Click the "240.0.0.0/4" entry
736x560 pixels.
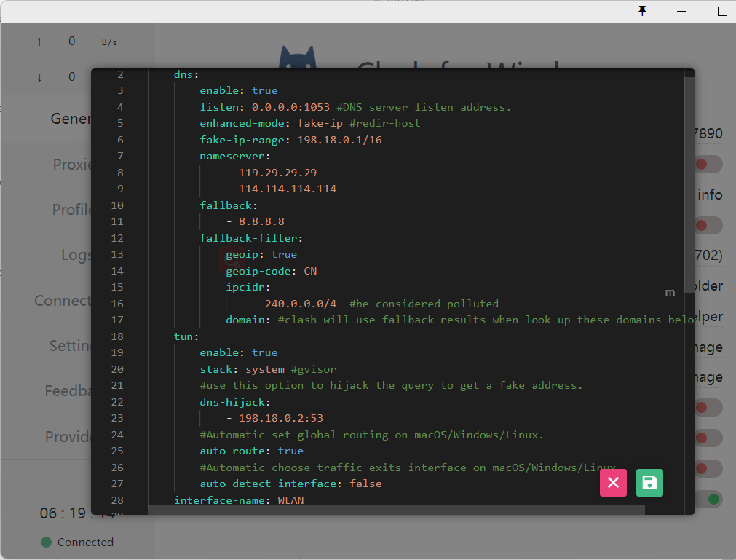click(301, 304)
